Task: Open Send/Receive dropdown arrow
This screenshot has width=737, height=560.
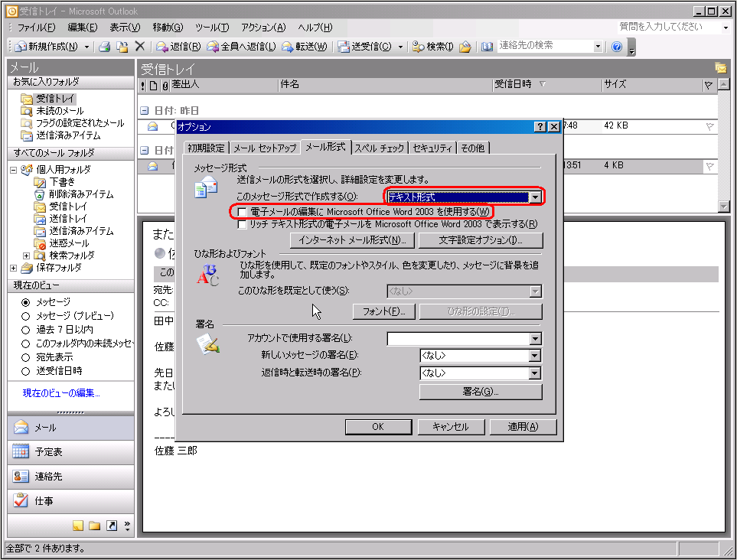Action: 400,47
